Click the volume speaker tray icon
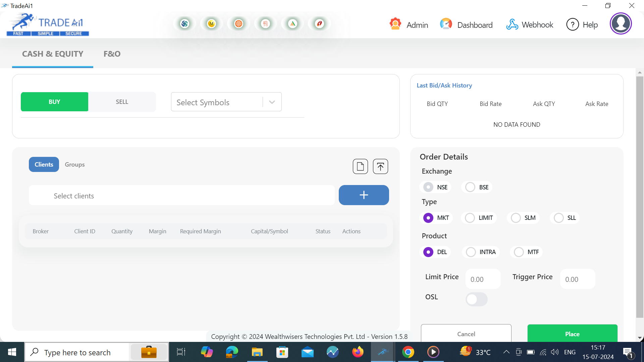The height and width of the screenshot is (362, 644). click(555, 352)
